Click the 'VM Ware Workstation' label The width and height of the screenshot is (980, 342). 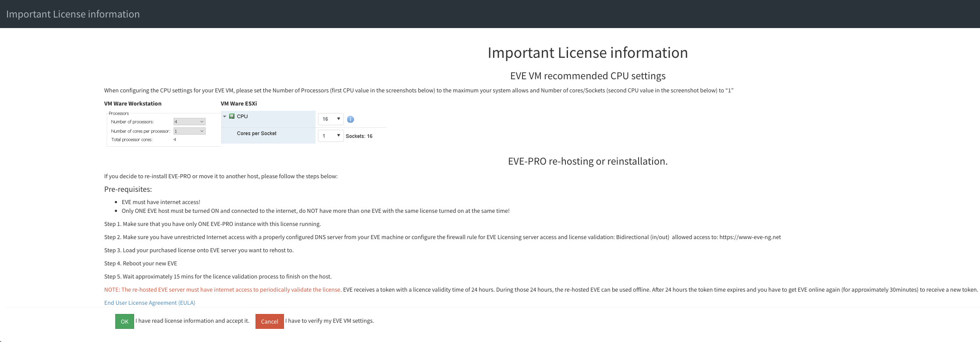[x=133, y=103]
